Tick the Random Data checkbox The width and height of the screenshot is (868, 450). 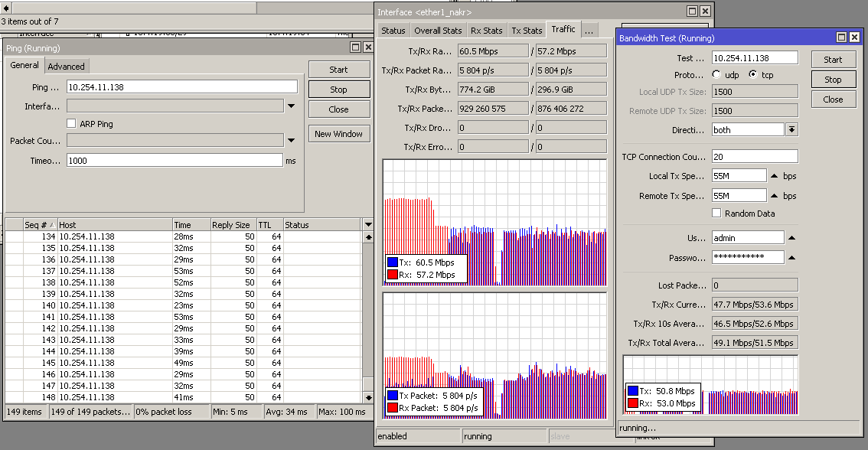(x=716, y=214)
